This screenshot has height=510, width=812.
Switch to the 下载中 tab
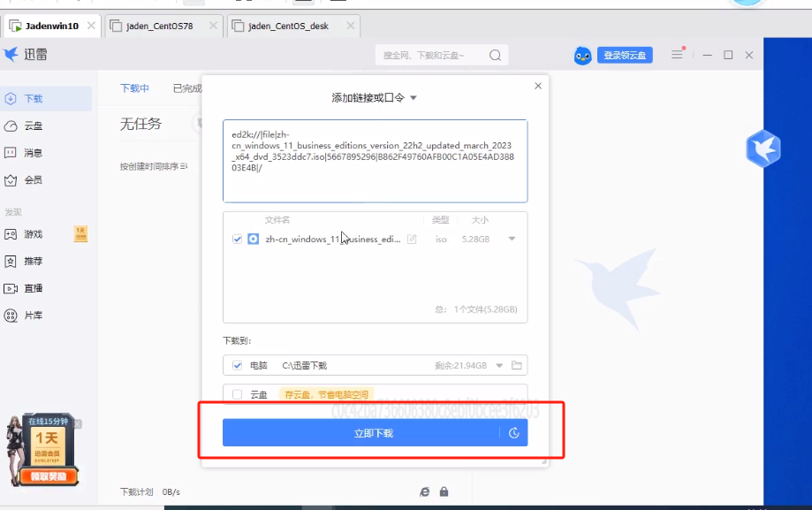tap(134, 88)
